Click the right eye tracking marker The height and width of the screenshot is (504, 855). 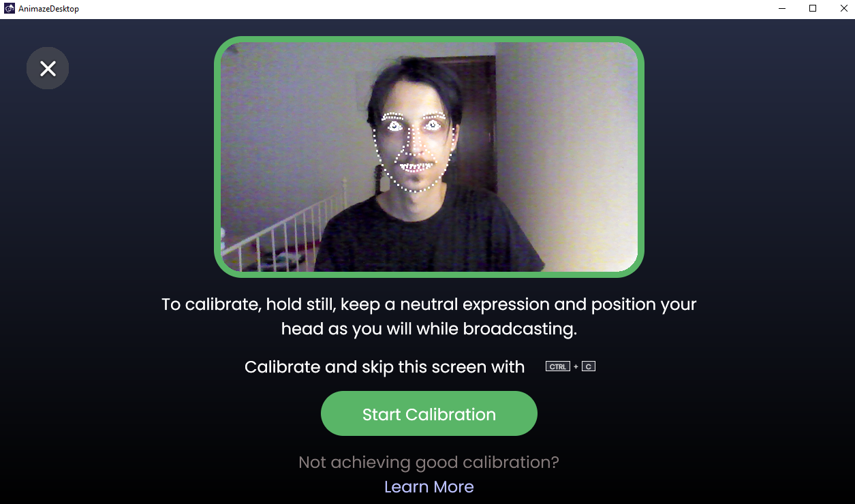(x=432, y=125)
